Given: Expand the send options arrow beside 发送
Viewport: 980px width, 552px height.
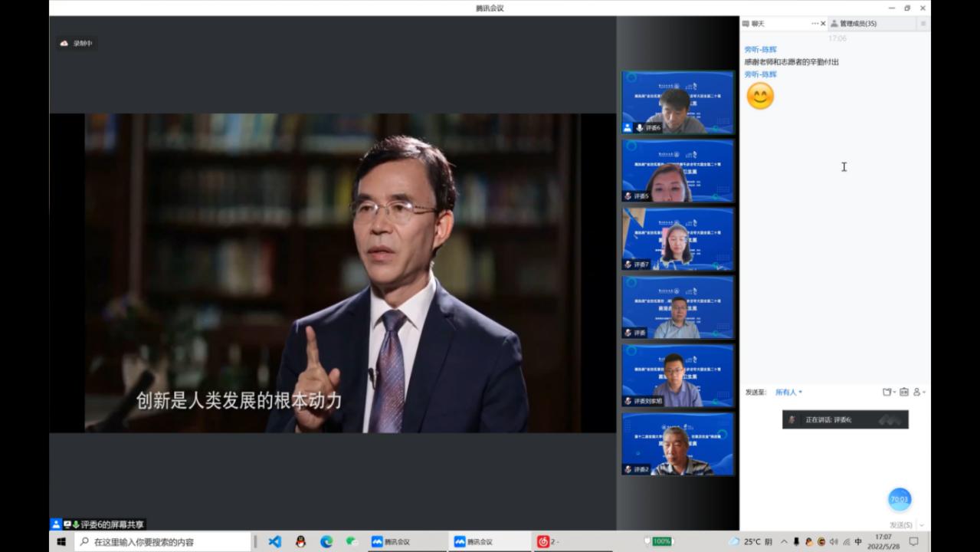Looking at the screenshot, I should point(921,525).
